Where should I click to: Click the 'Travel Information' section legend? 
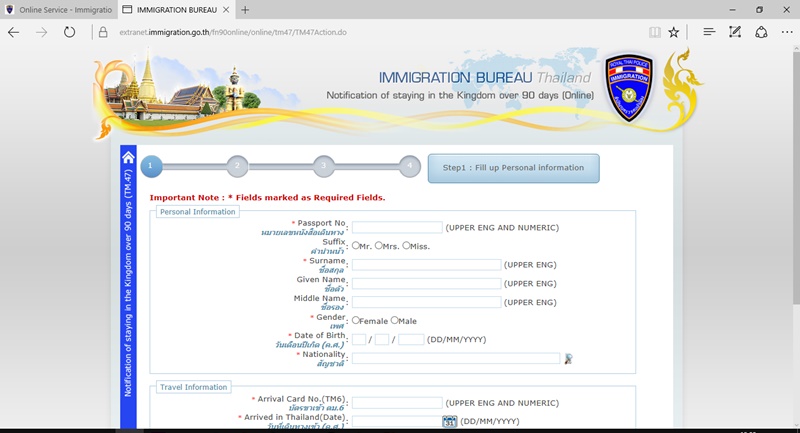pyautogui.click(x=193, y=387)
